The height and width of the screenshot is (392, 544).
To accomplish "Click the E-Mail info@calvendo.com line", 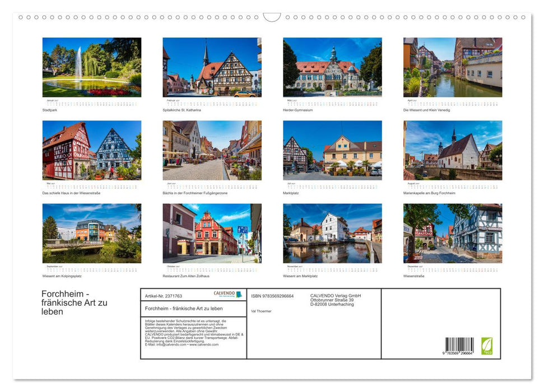I will pyautogui.click(x=182, y=344).
